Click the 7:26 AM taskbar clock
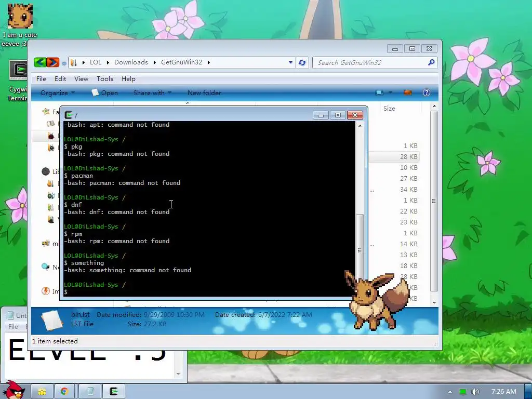Screen dimensions: 532x399 click(504, 392)
